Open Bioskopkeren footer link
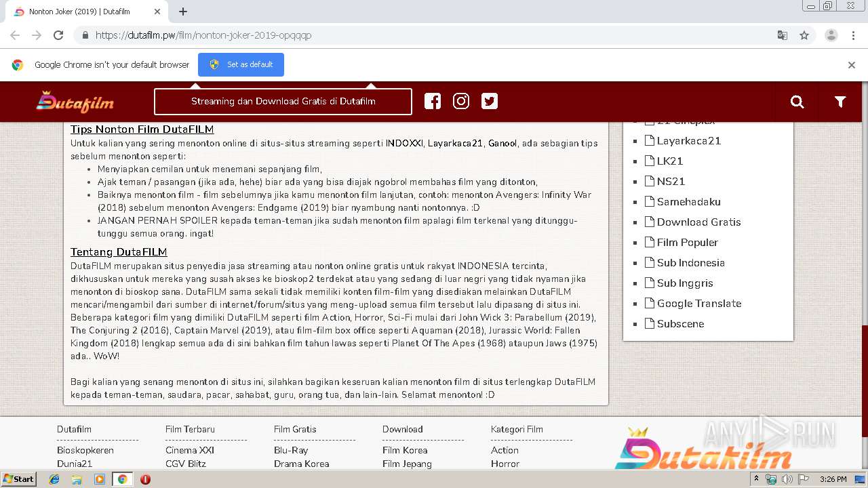The width and height of the screenshot is (868, 488). [85, 450]
